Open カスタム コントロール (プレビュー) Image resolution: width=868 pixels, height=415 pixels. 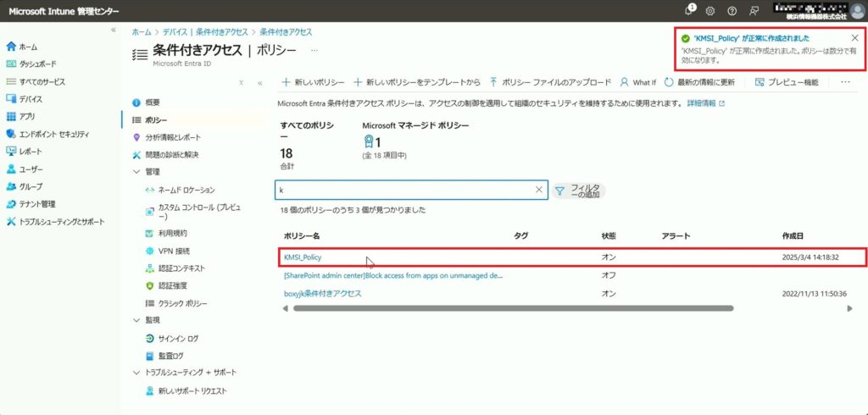[193, 212]
